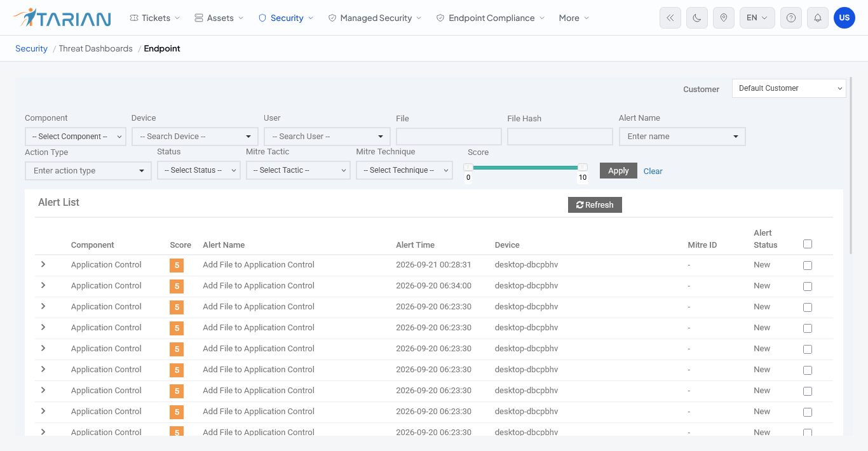The height and width of the screenshot is (451, 868).
Task: Open the Customer dropdown
Action: 789,88
